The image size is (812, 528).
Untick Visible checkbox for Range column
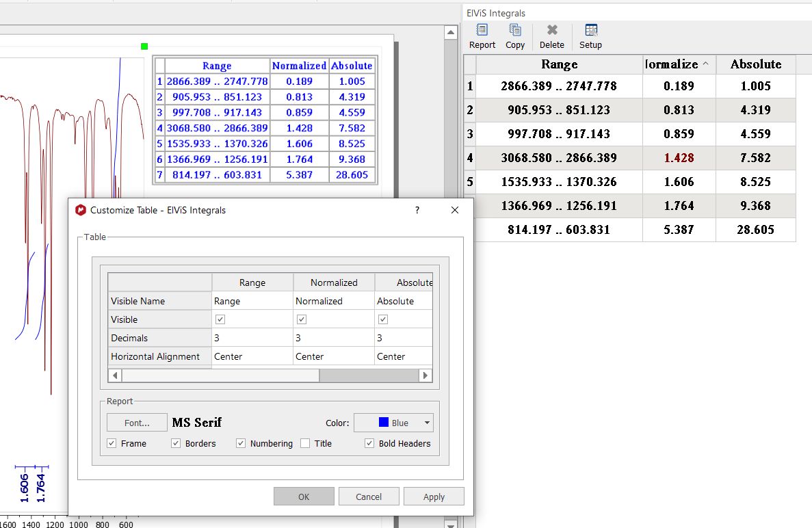click(220, 319)
